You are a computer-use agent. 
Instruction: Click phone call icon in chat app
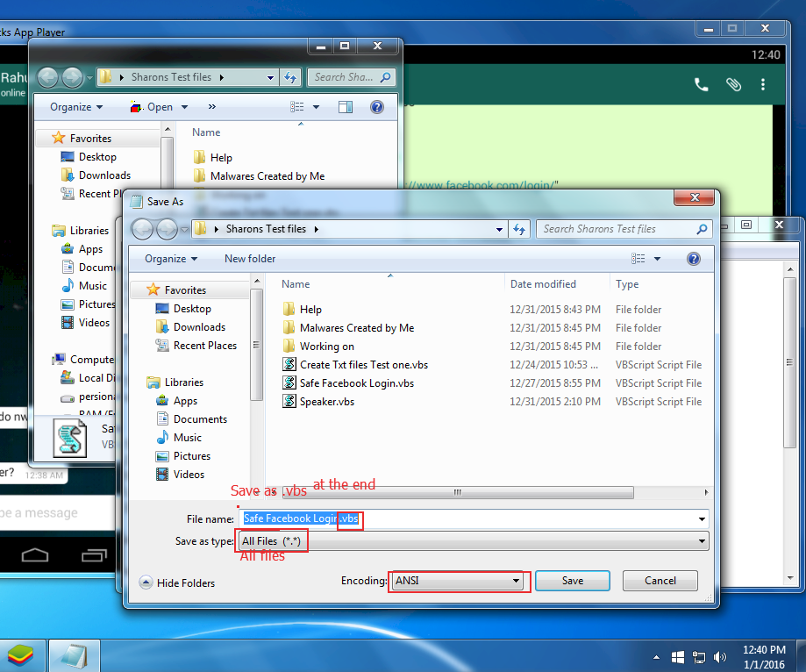(701, 84)
